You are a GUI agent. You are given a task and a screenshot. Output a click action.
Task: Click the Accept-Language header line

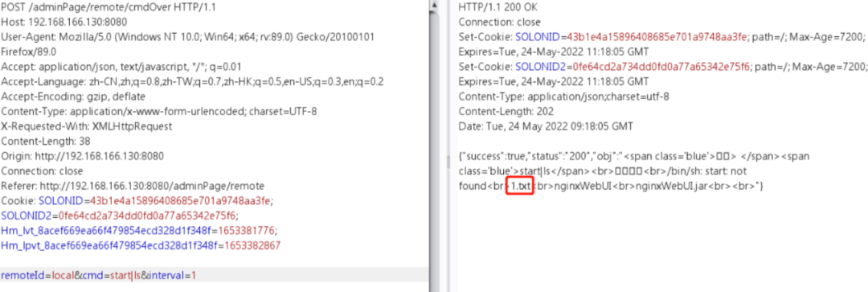click(x=192, y=81)
